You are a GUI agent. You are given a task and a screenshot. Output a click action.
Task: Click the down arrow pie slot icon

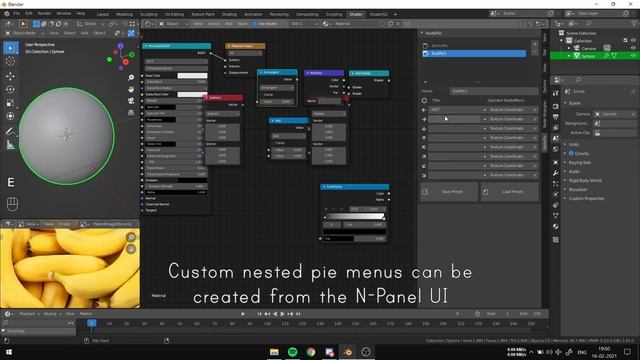(424, 129)
